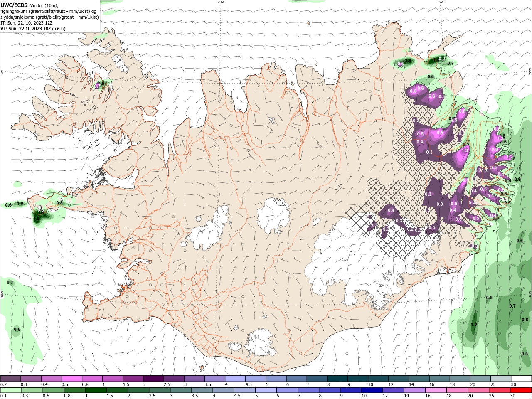
Task: Click the 'UWC/ECDS' title text
Action: coord(14,5)
